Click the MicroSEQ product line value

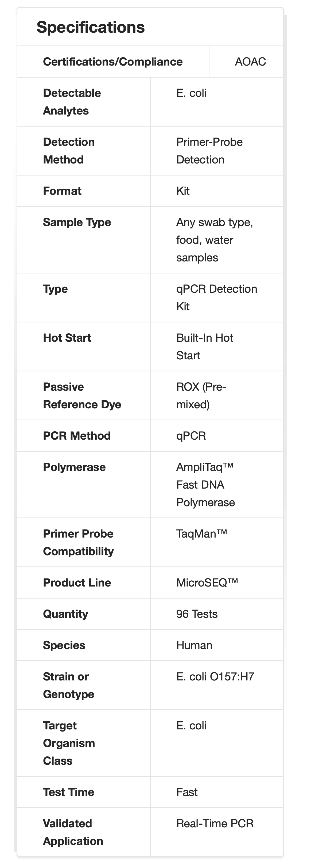pos(207,583)
